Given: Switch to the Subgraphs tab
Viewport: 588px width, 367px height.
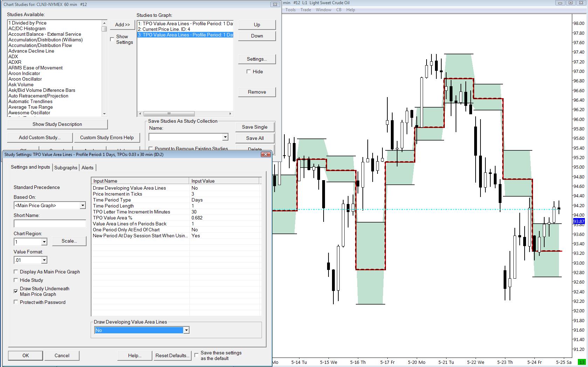Looking at the screenshot, I should point(66,168).
